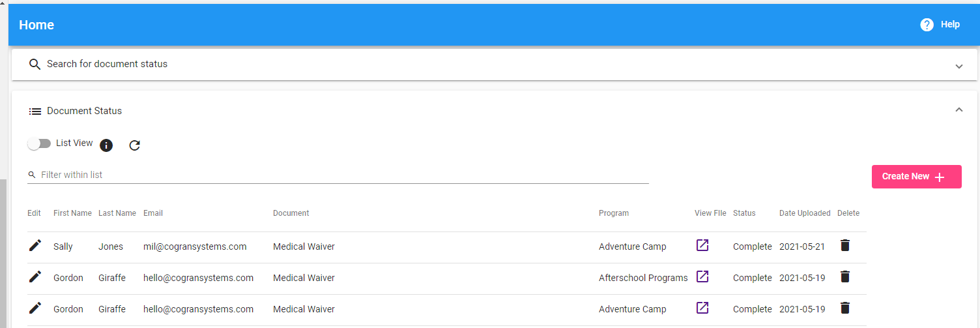
Task: View file for Afterschool Programs row
Action: click(x=702, y=276)
